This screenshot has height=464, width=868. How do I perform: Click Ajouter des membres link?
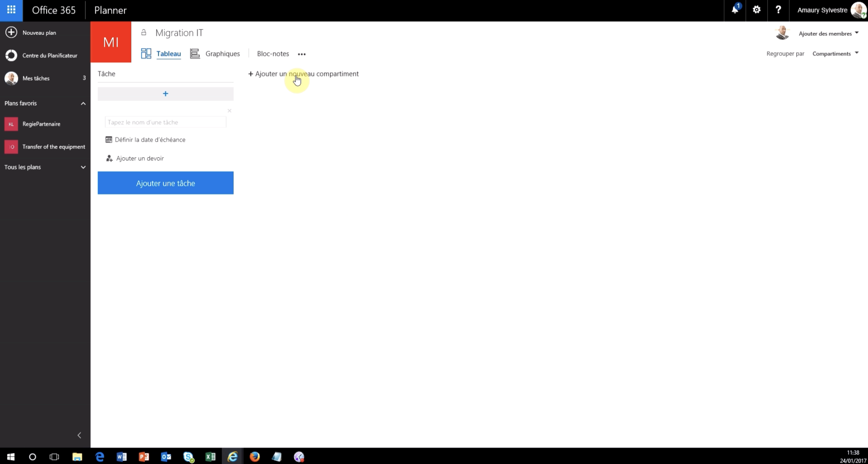click(x=827, y=33)
